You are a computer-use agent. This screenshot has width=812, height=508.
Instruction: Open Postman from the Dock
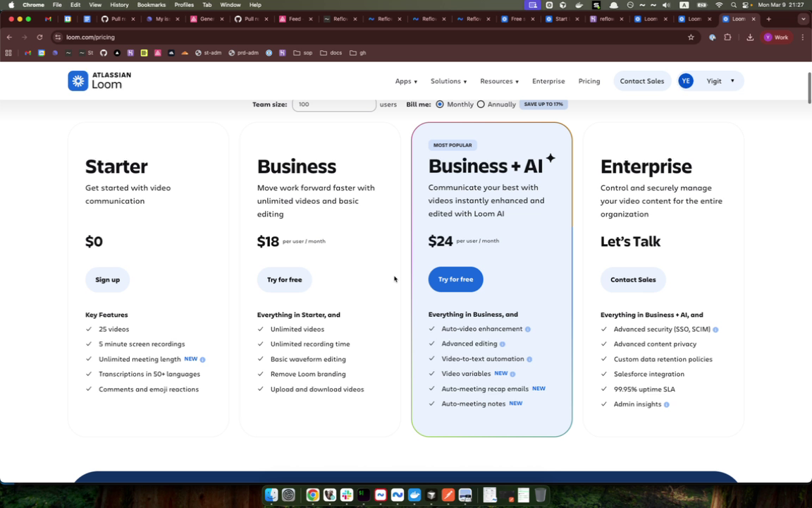448,495
